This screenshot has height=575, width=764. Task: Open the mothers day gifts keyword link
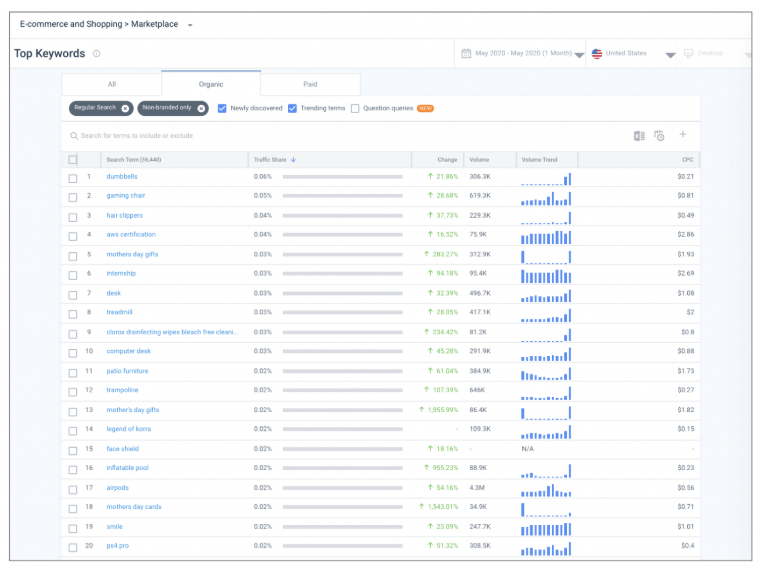pos(132,254)
